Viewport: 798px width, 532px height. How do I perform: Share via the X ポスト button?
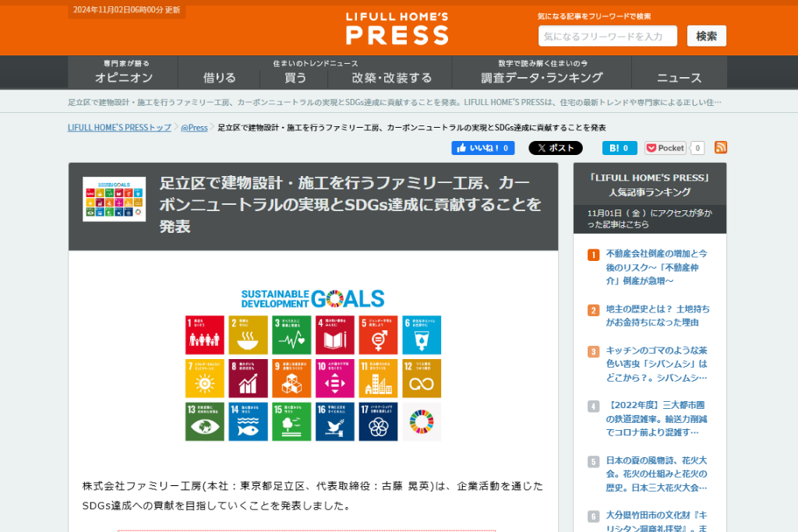click(x=555, y=148)
